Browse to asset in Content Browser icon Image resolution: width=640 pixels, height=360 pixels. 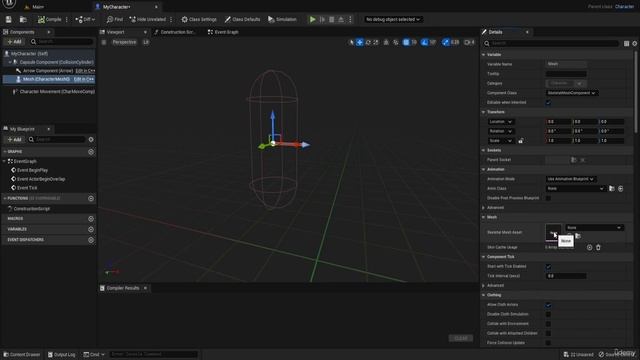23,19
